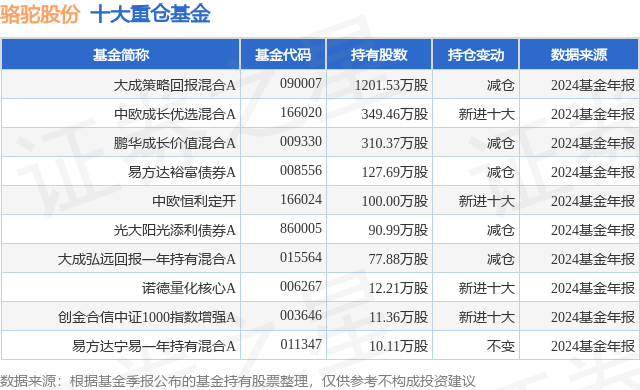The image size is (640, 390).
Task: Click the 持有股数 column header
Action: pyautogui.click(x=379, y=55)
